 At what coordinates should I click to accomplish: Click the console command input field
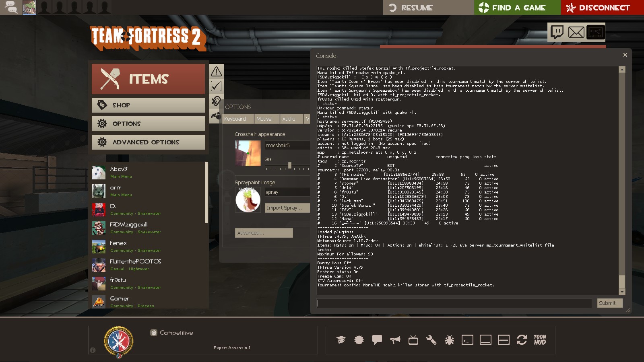click(x=454, y=303)
